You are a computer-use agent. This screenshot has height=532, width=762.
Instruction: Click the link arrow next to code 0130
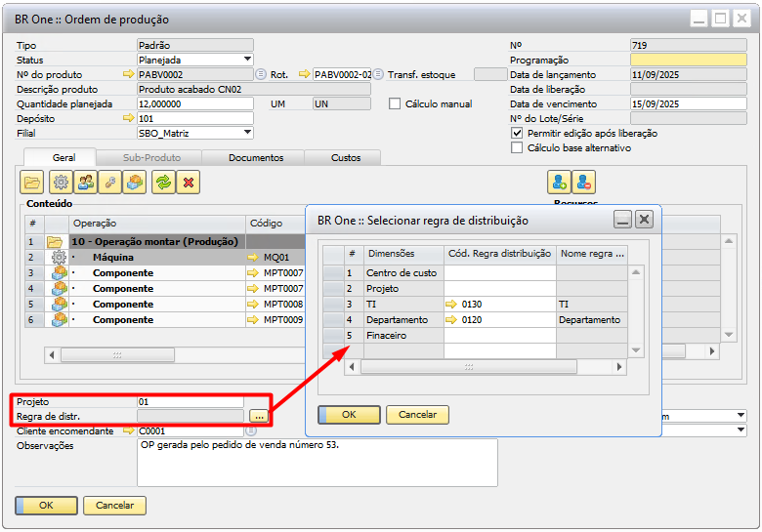click(451, 305)
